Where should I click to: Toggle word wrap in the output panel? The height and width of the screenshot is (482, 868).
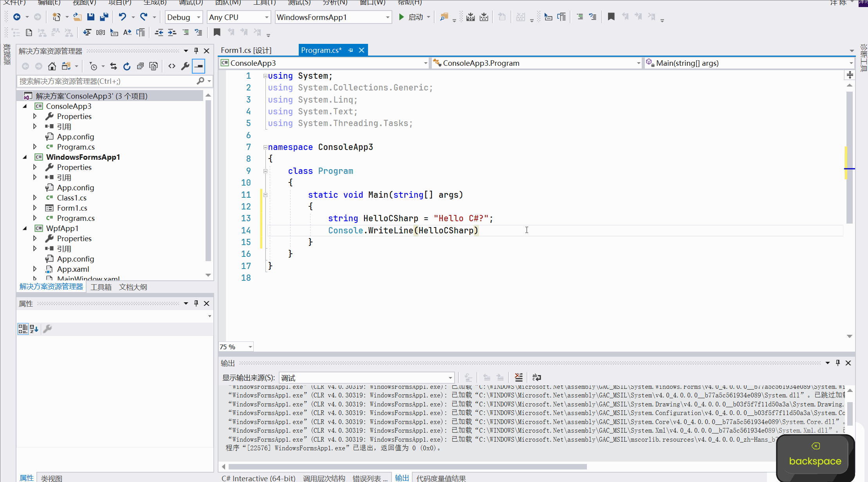coord(536,377)
